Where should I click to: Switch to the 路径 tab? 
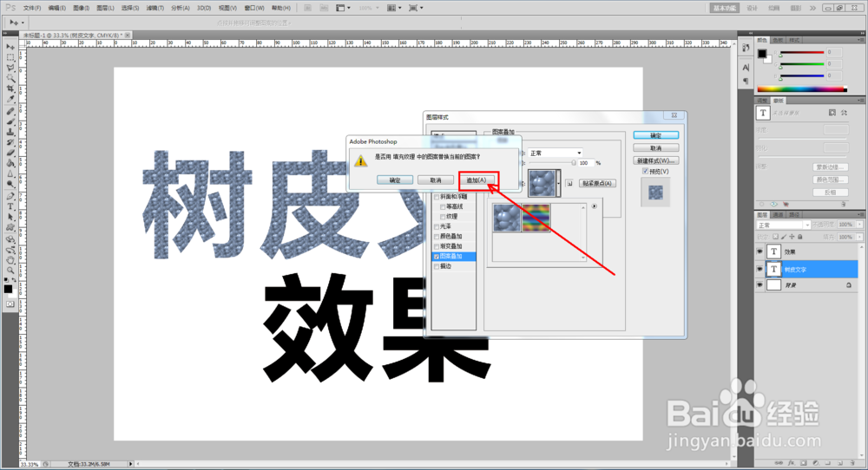click(x=794, y=214)
